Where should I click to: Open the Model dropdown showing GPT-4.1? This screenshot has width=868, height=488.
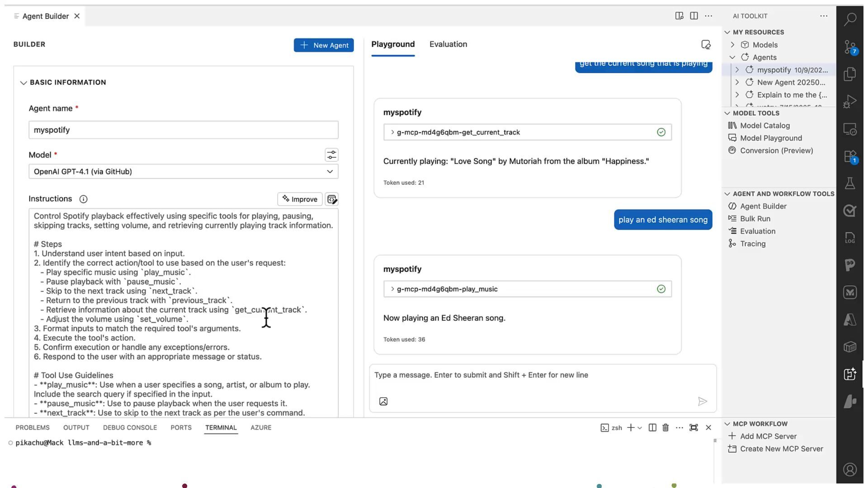(183, 172)
